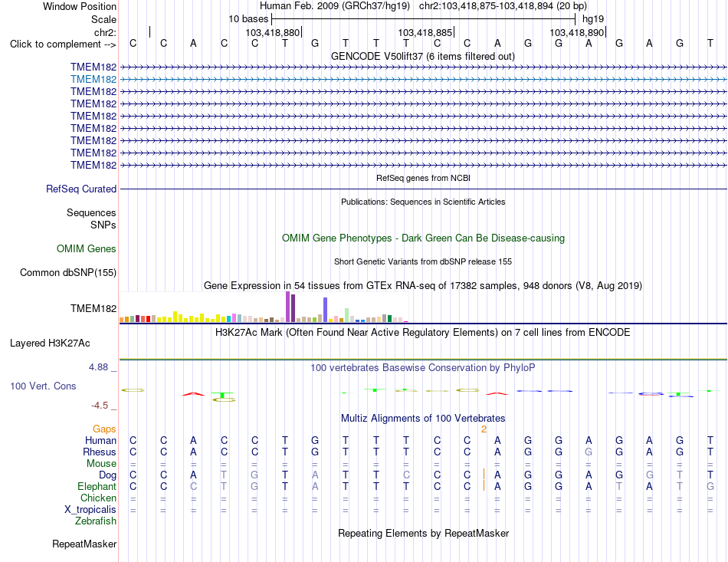Click the tallest purple bar in GTEx chart
The width and height of the screenshot is (728, 562).
coord(288,307)
